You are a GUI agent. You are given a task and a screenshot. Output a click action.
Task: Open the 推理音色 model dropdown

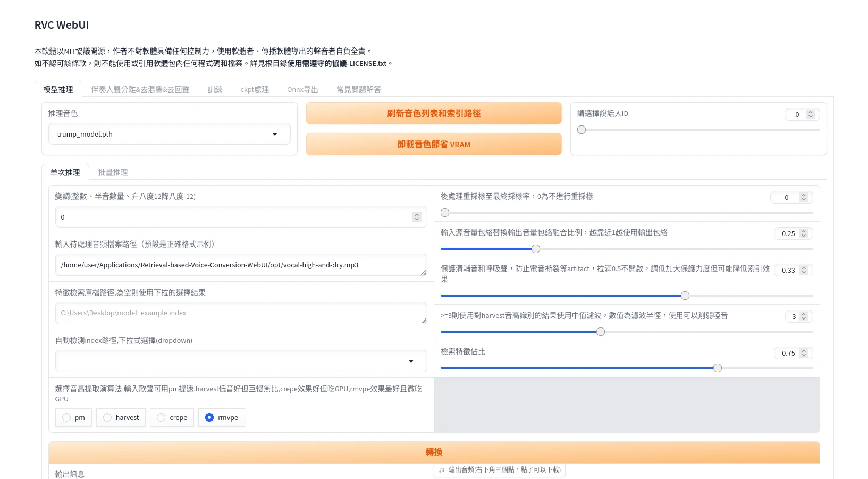(169, 134)
